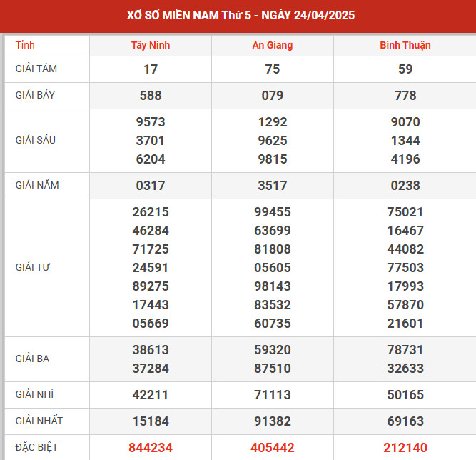
Task: Click giải tư number 24591
Action: tap(151, 268)
